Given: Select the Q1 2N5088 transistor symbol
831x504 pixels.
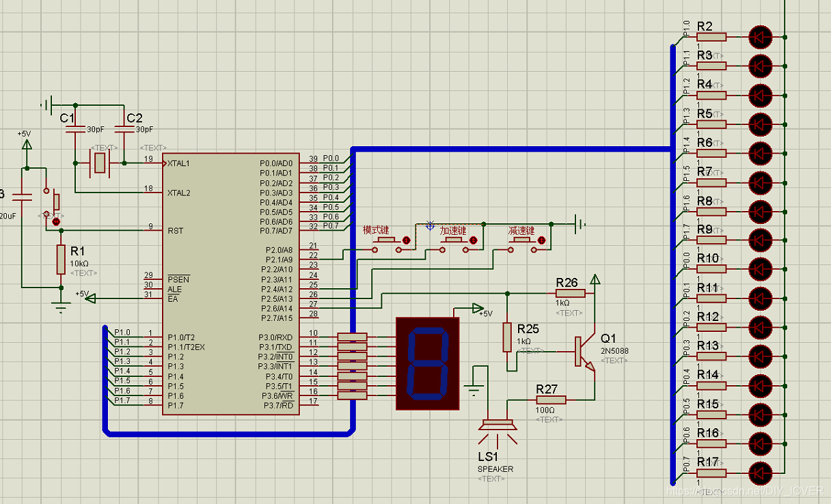Looking at the screenshot, I should [585, 352].
